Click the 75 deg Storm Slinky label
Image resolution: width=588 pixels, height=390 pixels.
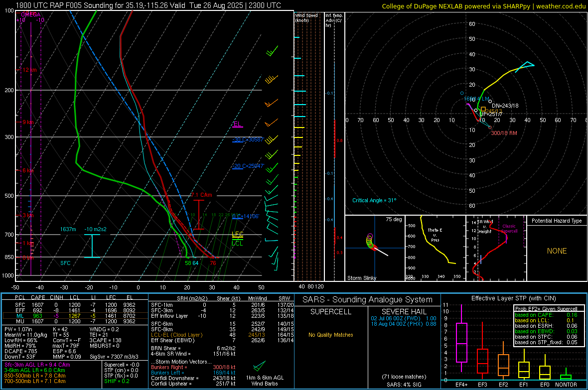(394, 219)
